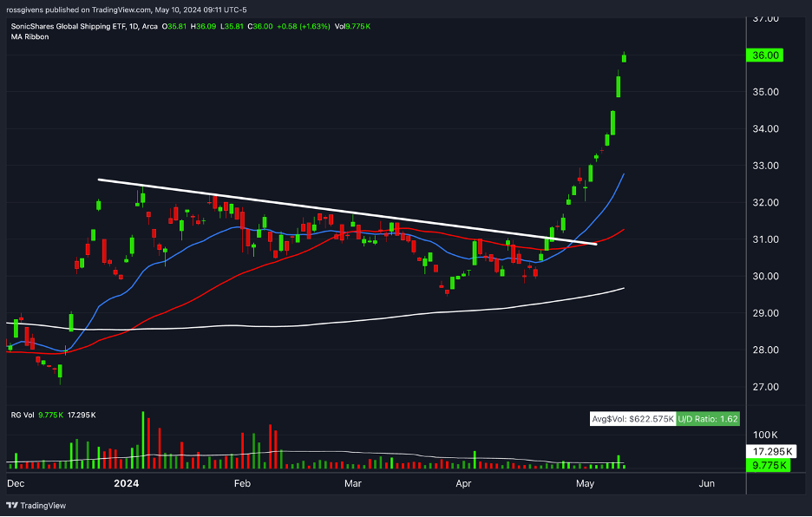Click the Avg$Vol: $622.575K box
This screenshot has width=812, height=517.
(632, 419)
